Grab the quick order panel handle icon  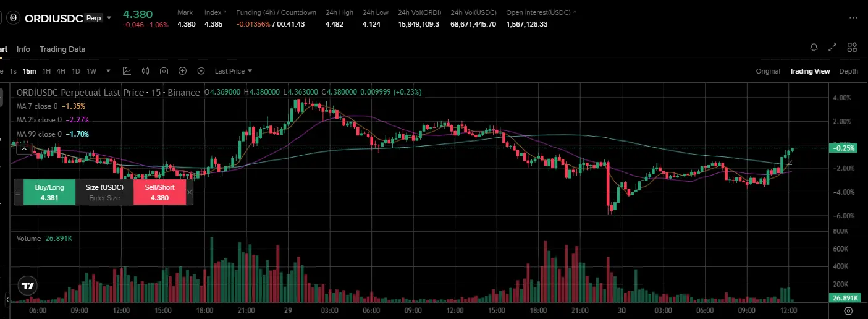tap(18, 192)
